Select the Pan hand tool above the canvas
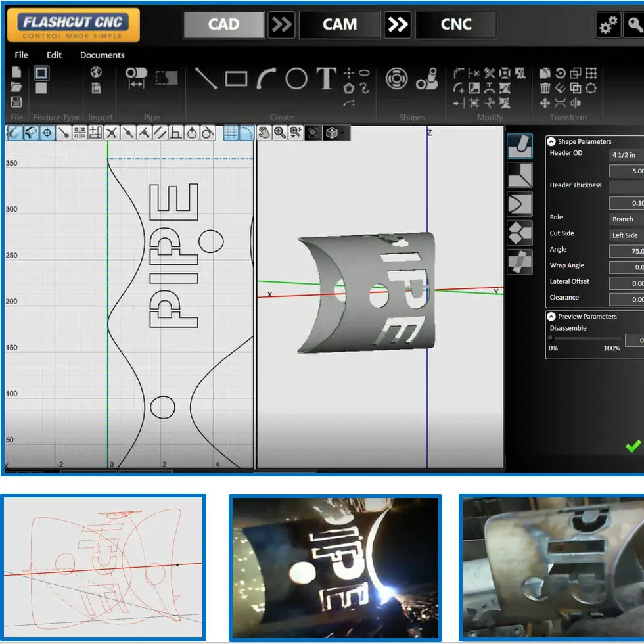Viewport: 644px width, 644px height. point(264,132)
